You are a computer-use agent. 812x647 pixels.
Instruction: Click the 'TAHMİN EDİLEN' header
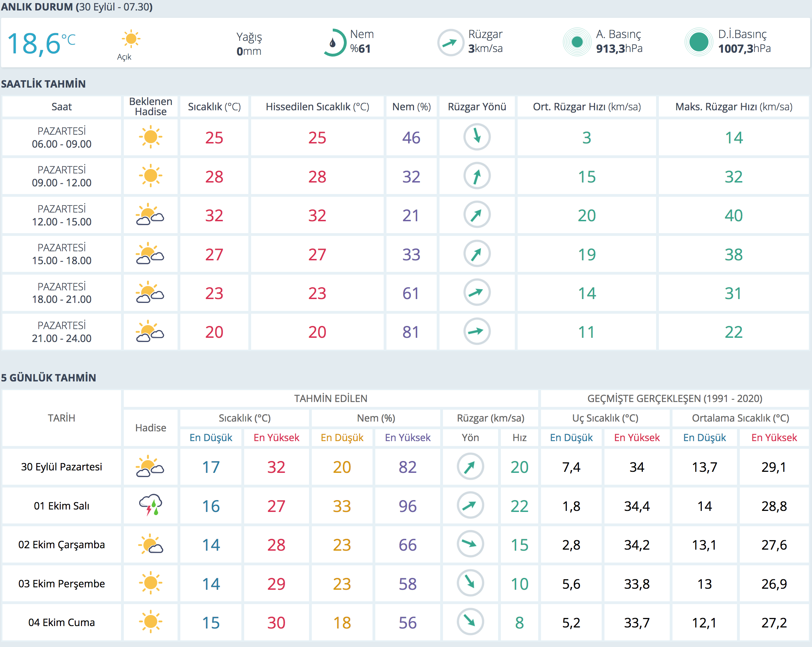point(330,398)
